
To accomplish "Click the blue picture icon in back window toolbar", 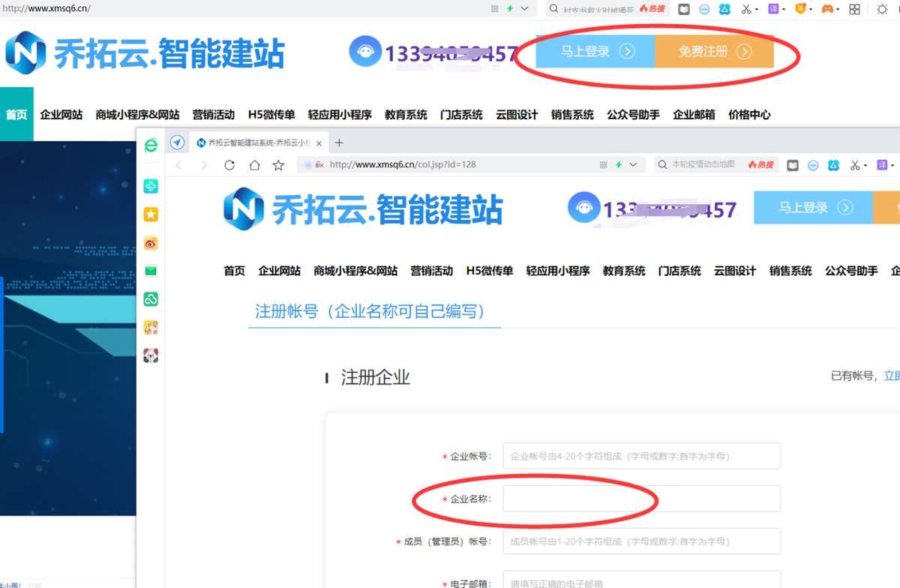I will 724,9.
